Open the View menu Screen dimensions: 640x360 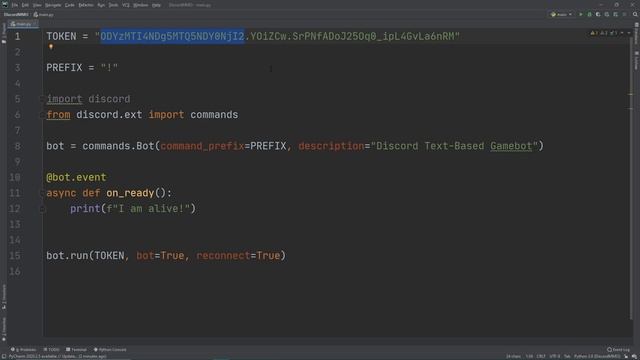pos(37,5)
